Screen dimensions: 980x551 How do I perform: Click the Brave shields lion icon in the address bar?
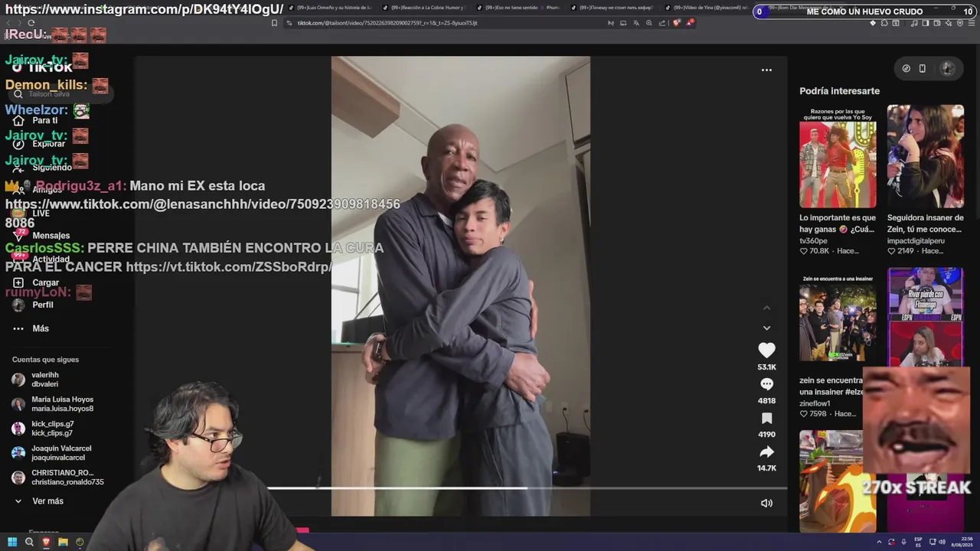point(676,23)
